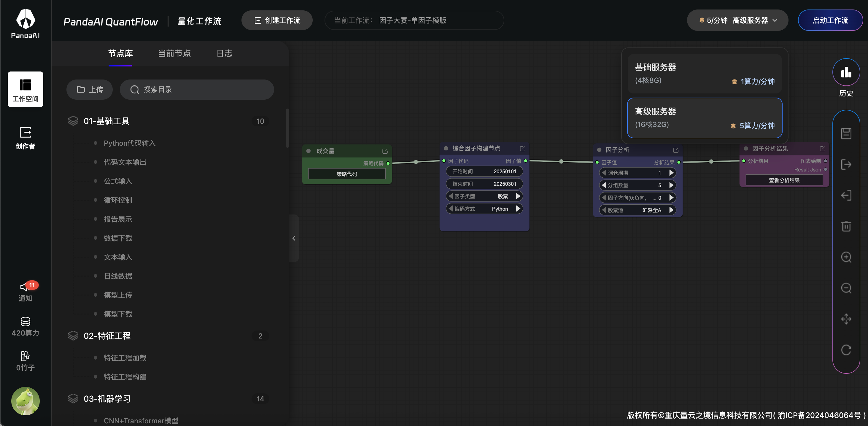Switch to the 当前节点 tab
Image resolution: width=868 pixels, height=426 pixels.
[174, 54]
